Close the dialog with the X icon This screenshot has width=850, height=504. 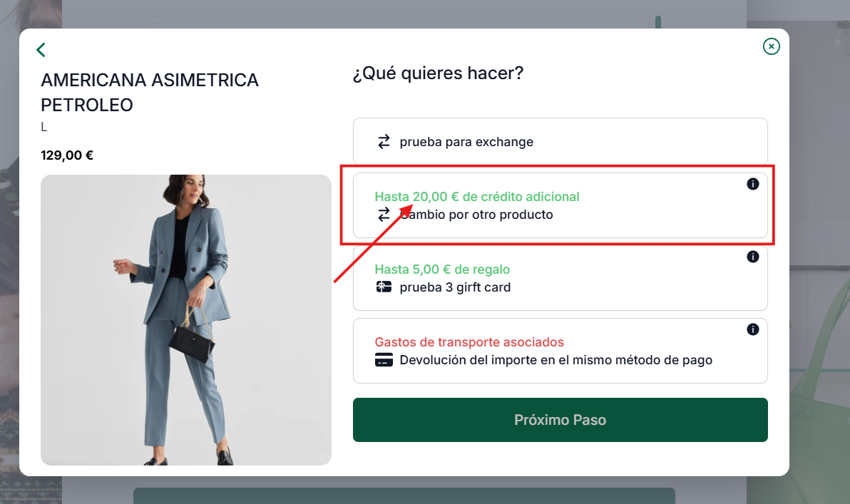[771, 46]
